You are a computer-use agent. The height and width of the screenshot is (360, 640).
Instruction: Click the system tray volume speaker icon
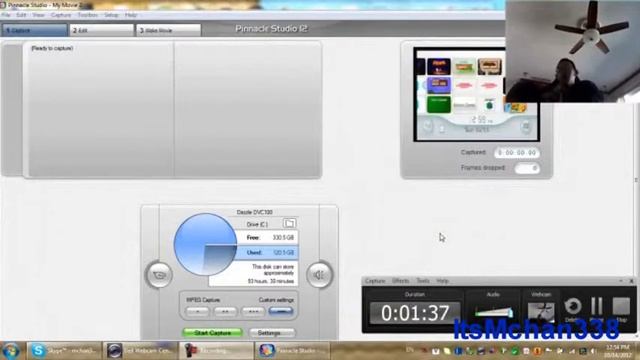pos(593,351)
